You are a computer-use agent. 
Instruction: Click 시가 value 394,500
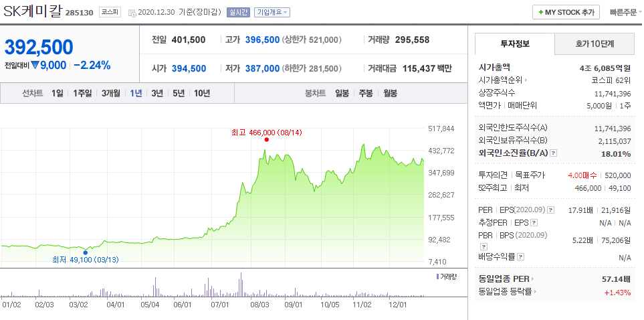click(x=189, y=69)
